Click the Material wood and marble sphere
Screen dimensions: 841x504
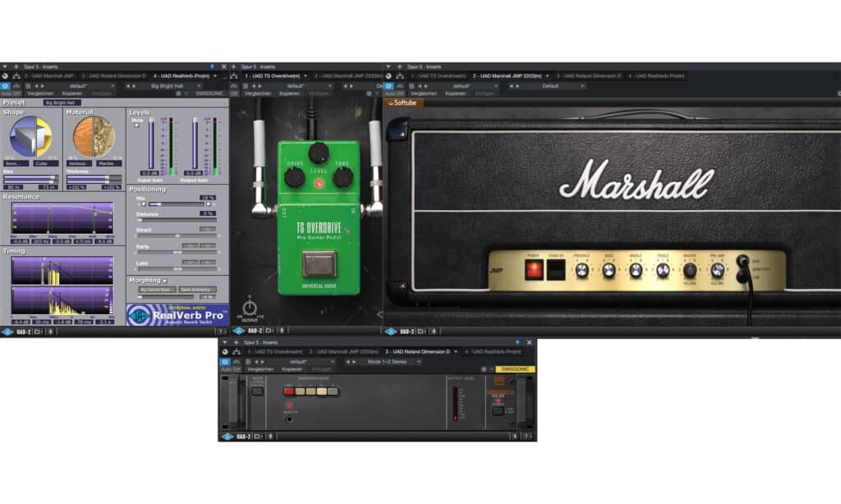(x=94, y=137)
